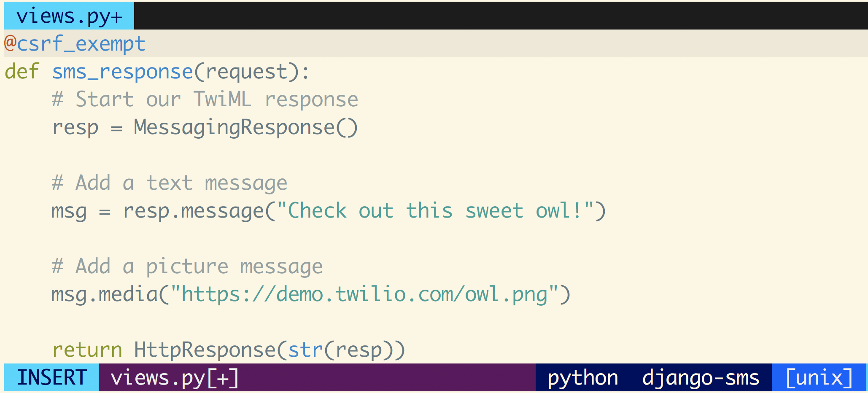This screenshot has height=393, width=868.
Task: Click HttpResponse in the return statement
Action: pos(205,350)
